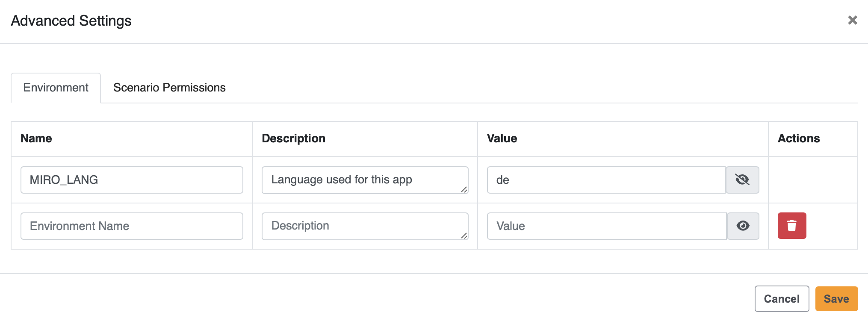Click the Description column header

(293, 138)
